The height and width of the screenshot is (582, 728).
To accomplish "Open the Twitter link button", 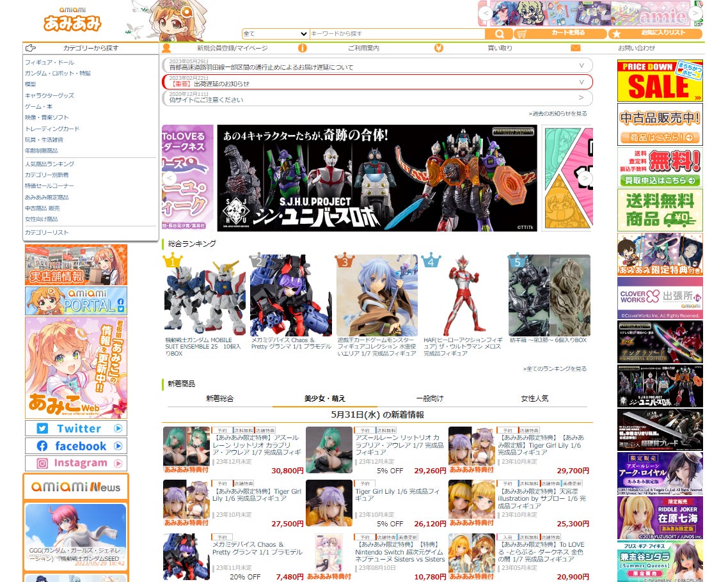I will point(76,429).
